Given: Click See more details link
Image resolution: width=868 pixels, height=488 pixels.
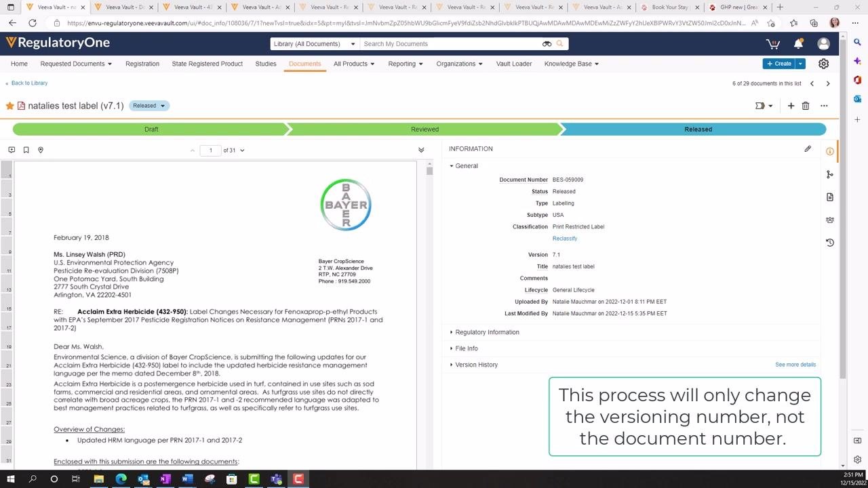Looking at the screenshot, I should [795, 365].
